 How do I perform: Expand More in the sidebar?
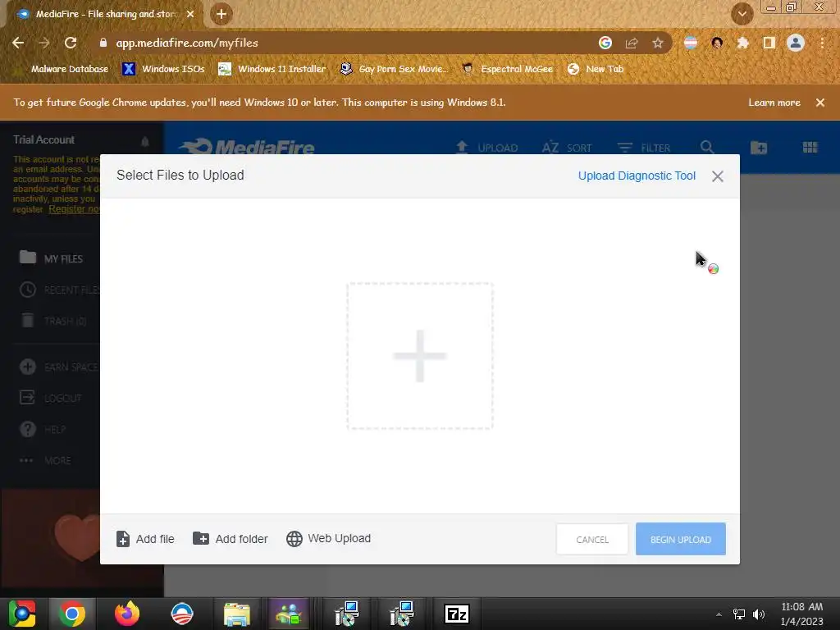[x=45, y=460]
